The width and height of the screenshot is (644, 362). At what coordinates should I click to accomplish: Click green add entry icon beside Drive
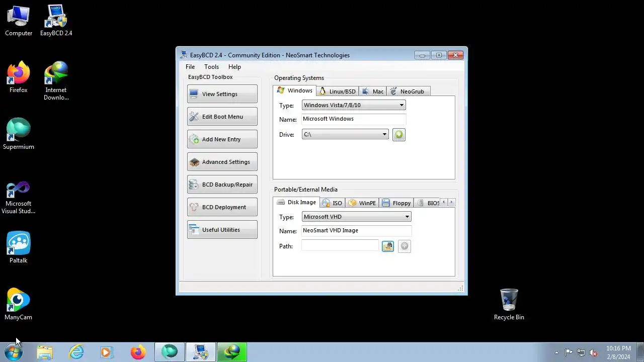(x=399, y=135)
